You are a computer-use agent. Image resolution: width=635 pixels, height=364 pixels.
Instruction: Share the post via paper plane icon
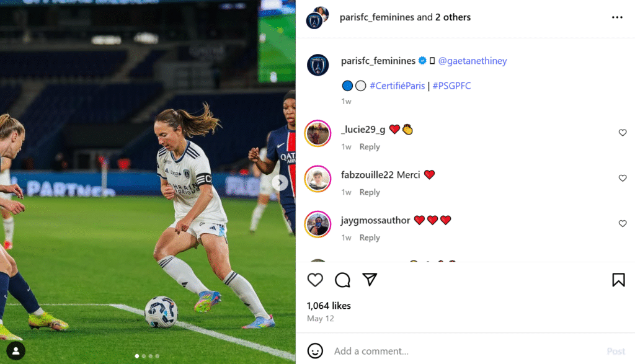coord(370,280)
